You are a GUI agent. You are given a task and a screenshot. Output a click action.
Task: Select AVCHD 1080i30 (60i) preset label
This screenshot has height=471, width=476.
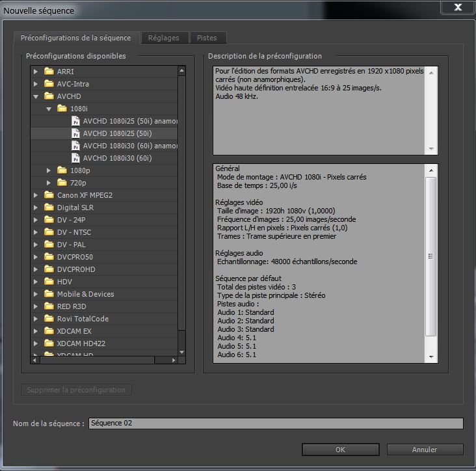coord(117,158)
